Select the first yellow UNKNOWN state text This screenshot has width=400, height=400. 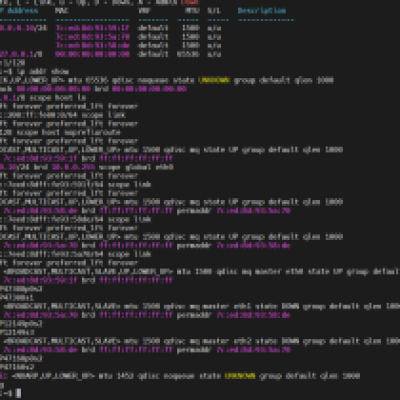(214, 80)
